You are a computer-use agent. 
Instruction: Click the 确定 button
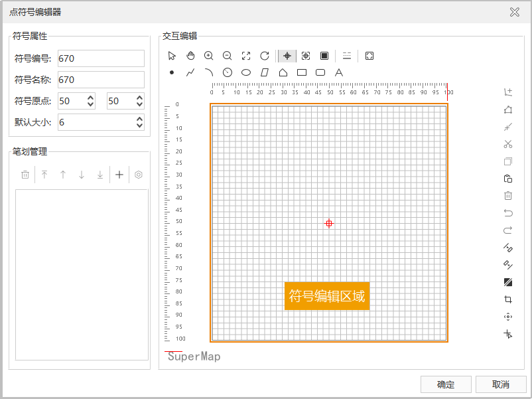pyautogui.click(x=446, y=384)
